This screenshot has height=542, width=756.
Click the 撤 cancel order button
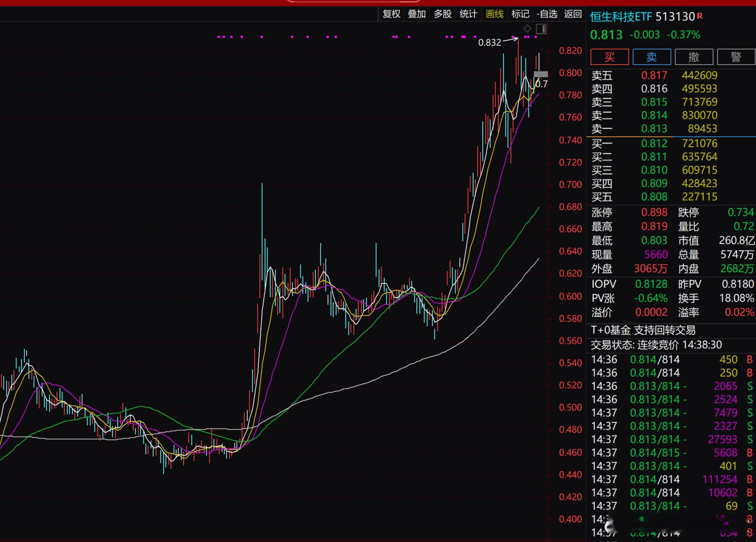[x=694, y=57]
